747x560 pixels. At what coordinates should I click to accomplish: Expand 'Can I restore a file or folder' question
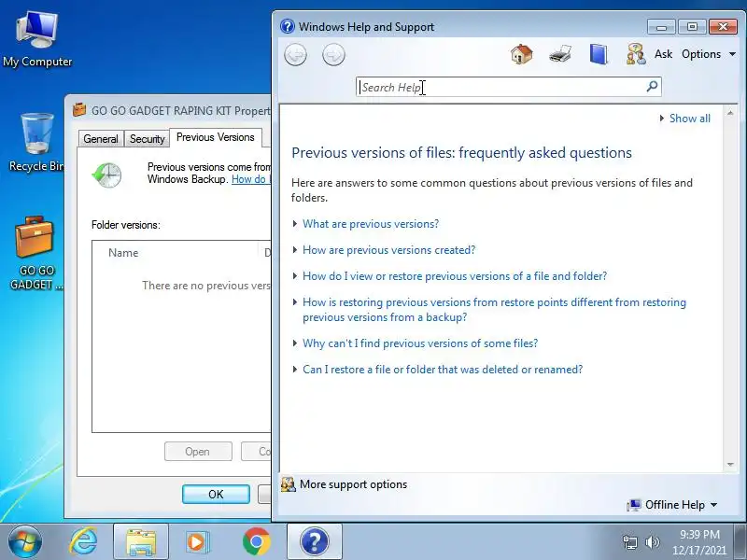[443, 370]
